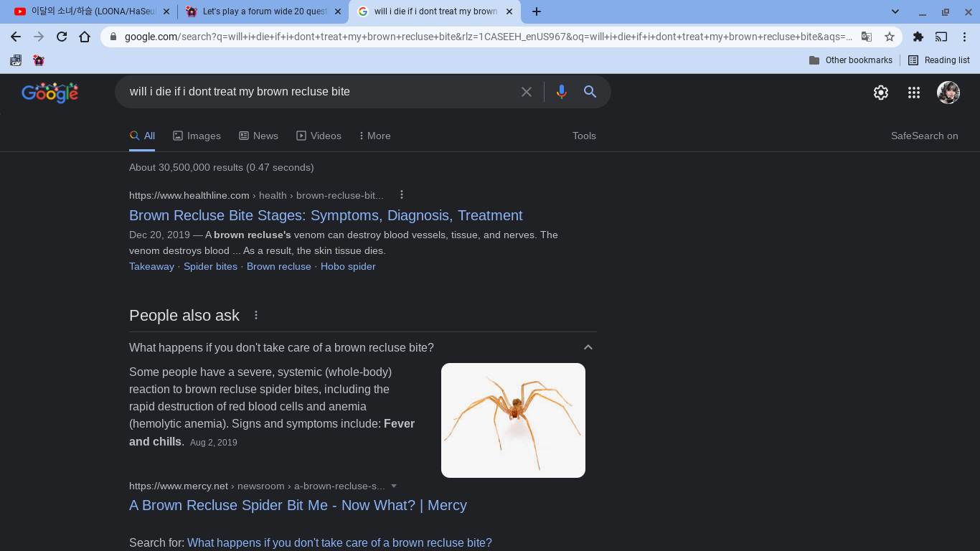980x551 pixels.
Task: Click the second bookmark bar icon
Action: tap(39, 60)
